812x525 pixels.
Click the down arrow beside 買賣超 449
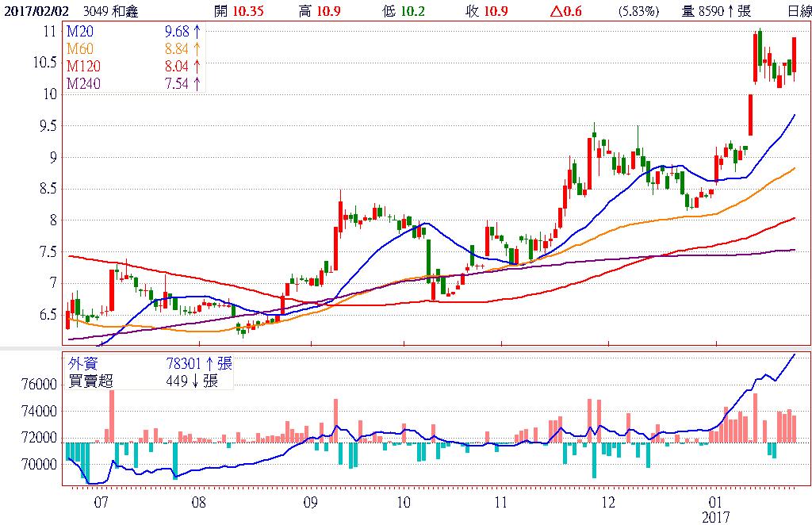point(193,381)
